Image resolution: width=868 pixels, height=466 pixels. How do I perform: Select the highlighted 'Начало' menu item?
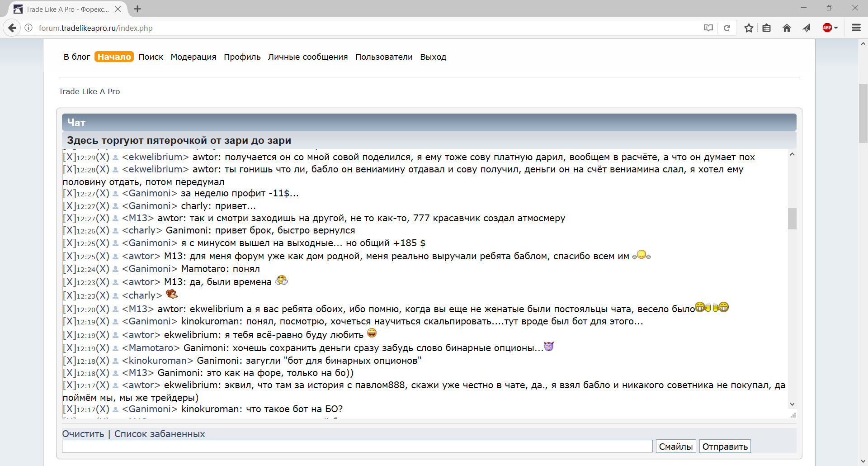coord(114,57)
